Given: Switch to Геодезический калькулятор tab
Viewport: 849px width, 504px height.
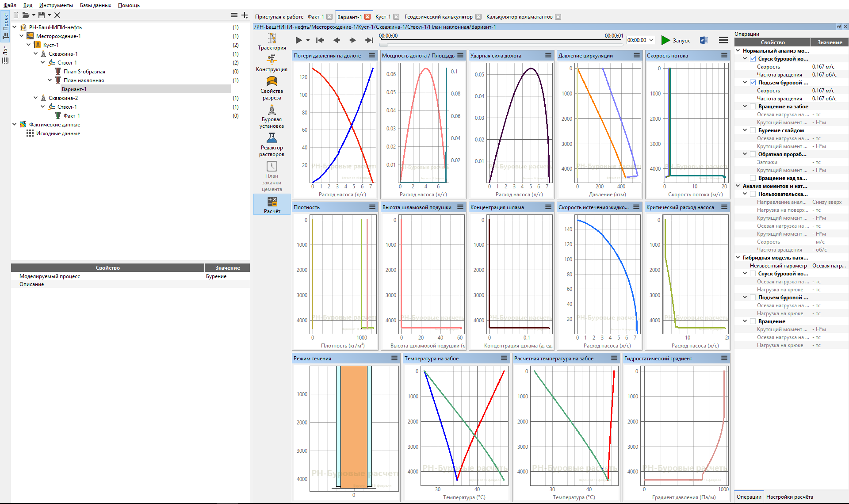Looking at the screenshot, I should 438,17.
